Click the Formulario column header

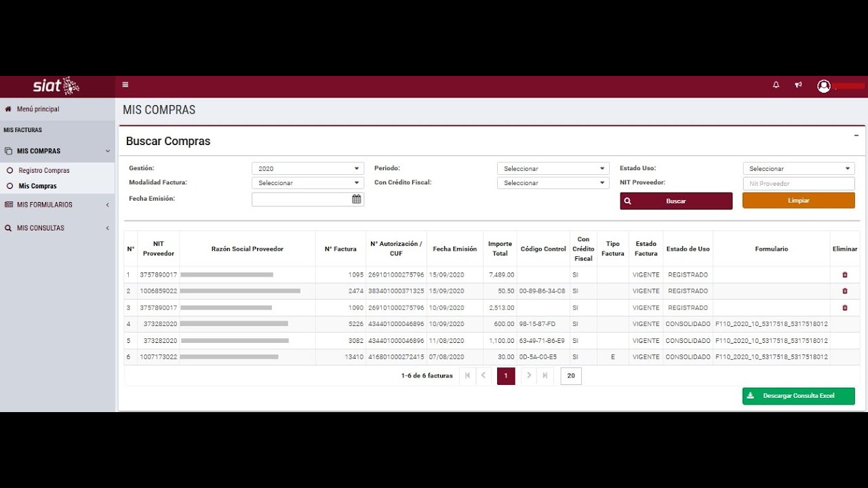[x=772, y=249]
